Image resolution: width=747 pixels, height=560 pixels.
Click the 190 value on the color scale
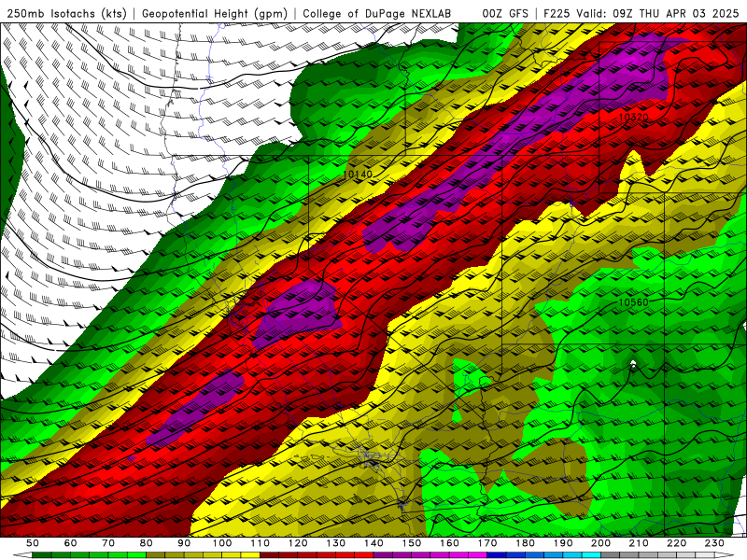[x=563, y=543]
